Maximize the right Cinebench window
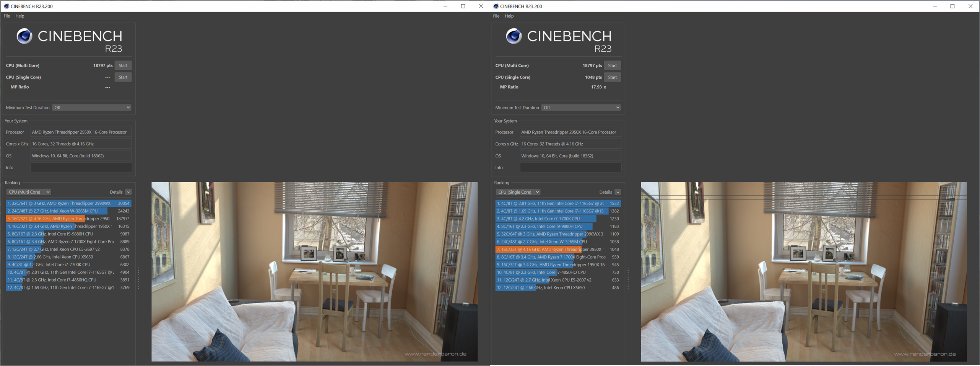This screenshot has width=980, height=366. click(952, 6)
